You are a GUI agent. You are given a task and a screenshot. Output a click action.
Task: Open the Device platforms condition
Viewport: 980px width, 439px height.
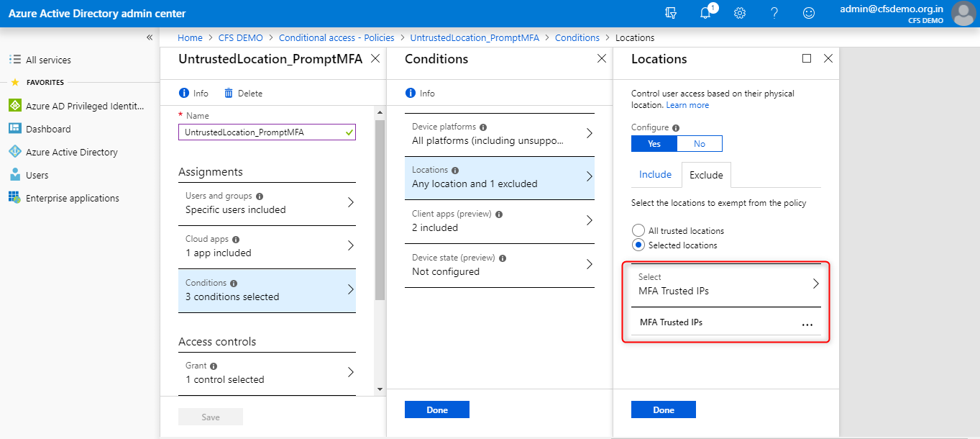[x=500, y=134]
